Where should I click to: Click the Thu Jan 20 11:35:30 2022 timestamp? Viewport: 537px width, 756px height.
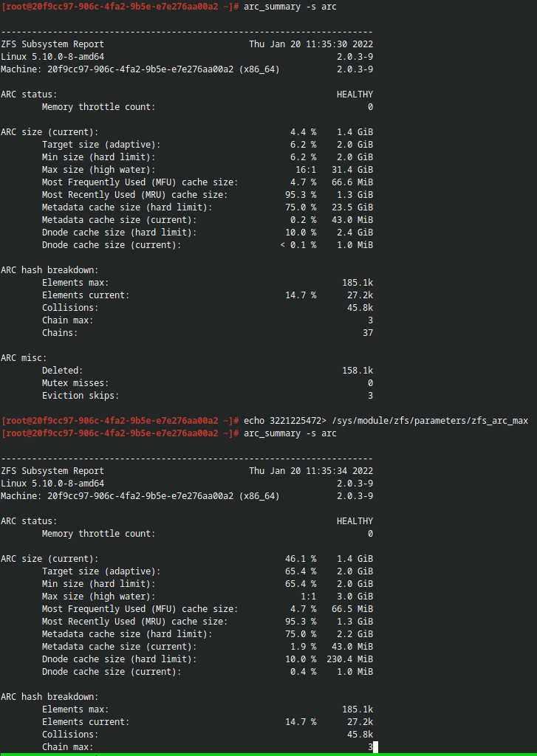point(311,44)
